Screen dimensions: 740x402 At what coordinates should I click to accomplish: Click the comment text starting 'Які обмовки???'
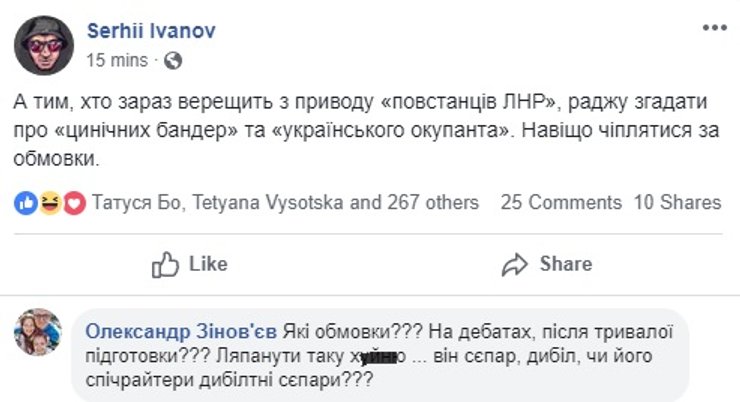pyautogui.click(x=380, y=357)
